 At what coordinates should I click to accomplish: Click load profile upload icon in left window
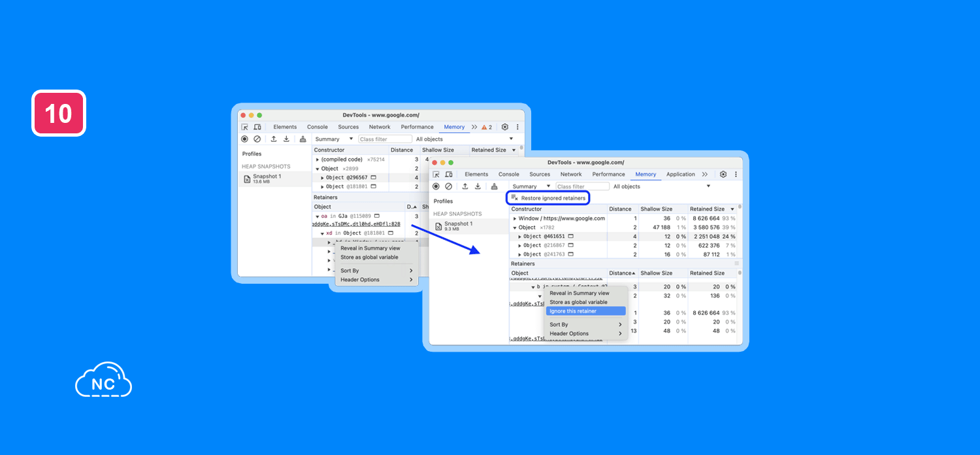point(274,139)
